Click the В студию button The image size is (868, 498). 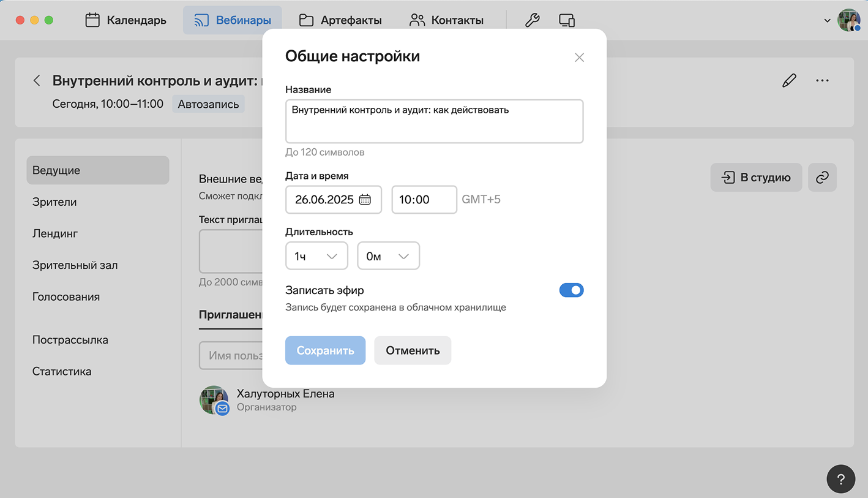756,178
